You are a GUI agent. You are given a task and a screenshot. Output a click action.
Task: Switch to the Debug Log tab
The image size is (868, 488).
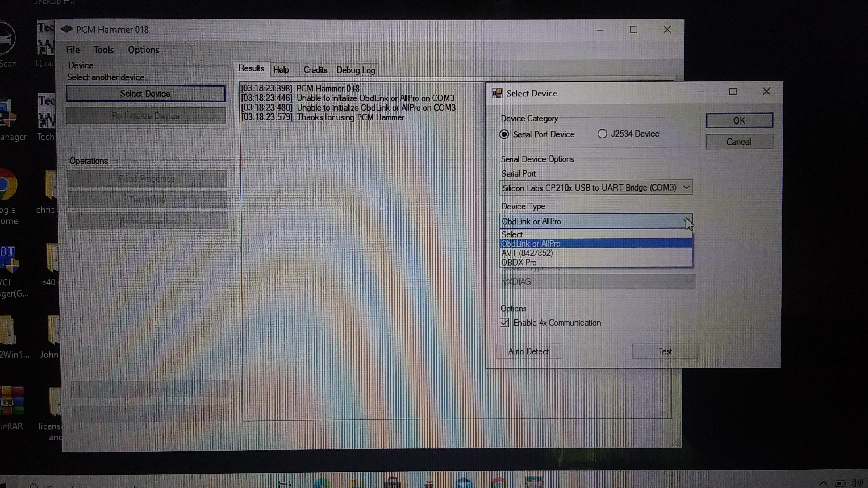tap(356, 70)
